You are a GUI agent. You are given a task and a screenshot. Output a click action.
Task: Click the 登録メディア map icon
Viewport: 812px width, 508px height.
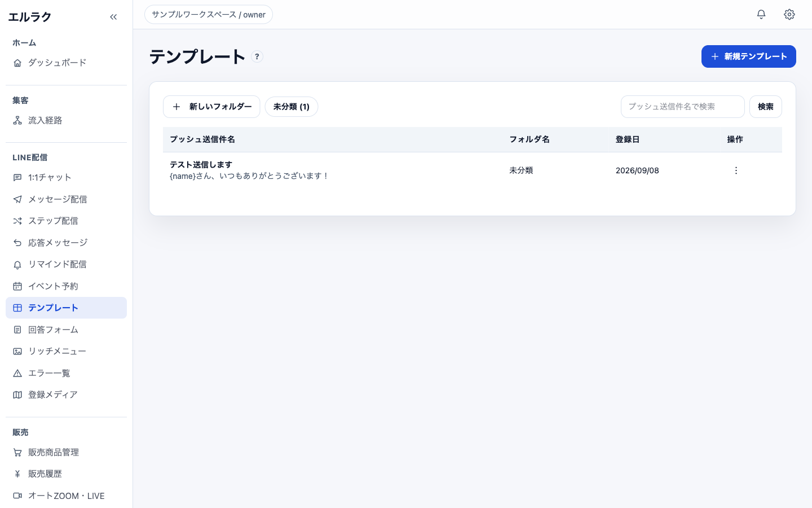[17, 395]
